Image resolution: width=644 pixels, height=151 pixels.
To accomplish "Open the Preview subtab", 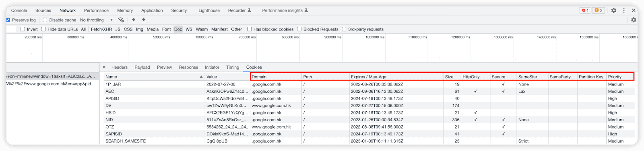I will (164, 67).
